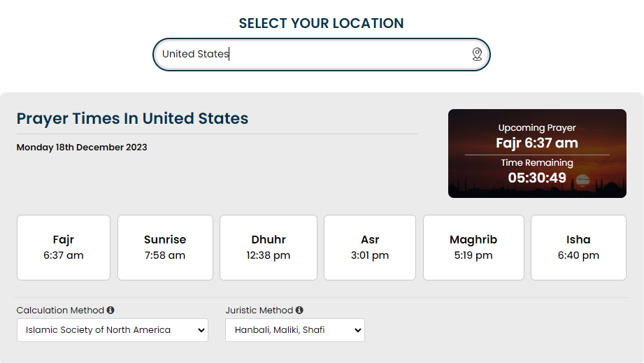Screen dimensions: 644x363
Task: Click info icon beside Juristic Method
Action: pos(299,310)
